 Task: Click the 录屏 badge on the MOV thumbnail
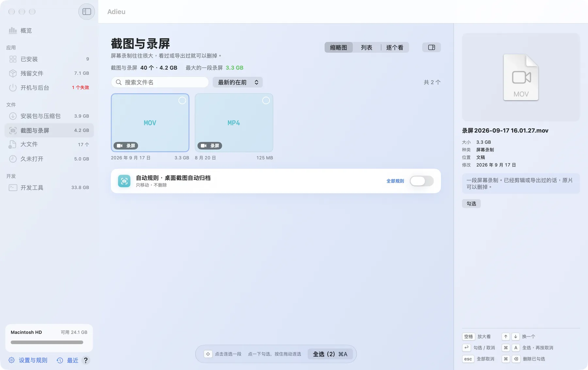click(x=126, y=146)
